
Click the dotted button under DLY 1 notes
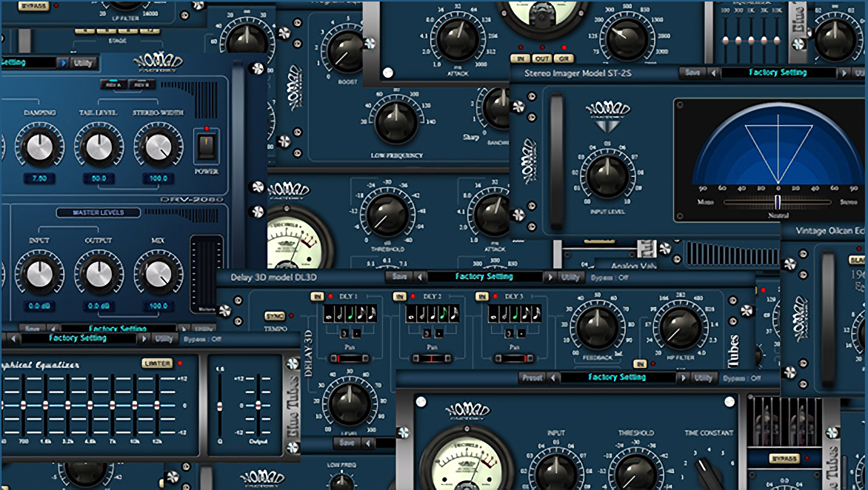(356, 334)
